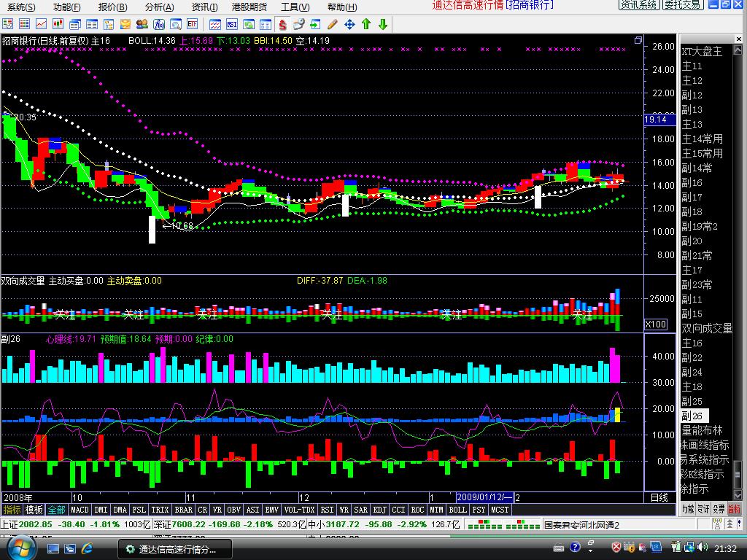Click the X100 volume scale label
This screenshot has height=560, width=747.
(x=656, y=324)
